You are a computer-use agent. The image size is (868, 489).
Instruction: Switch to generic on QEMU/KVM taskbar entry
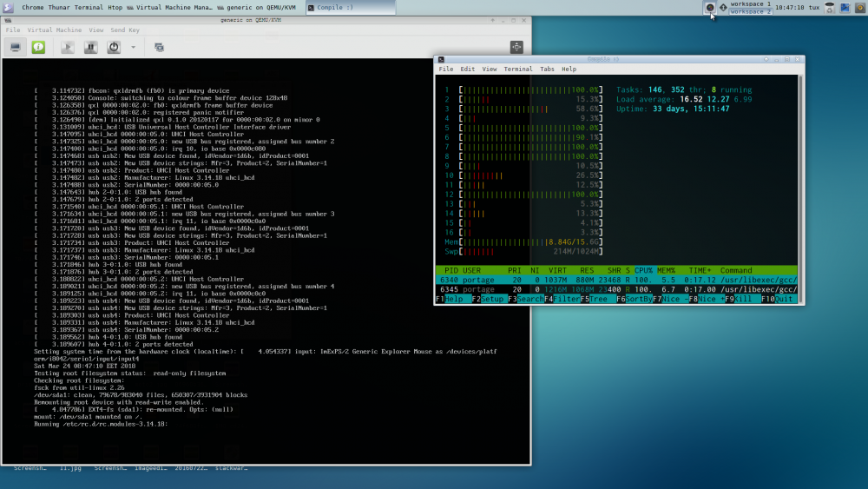tap(257, 7)
